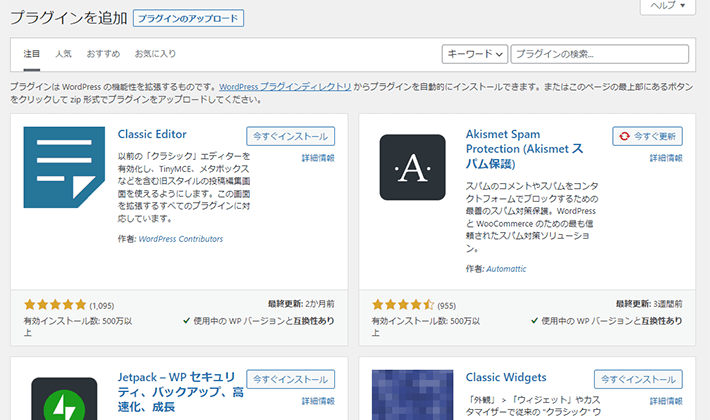This screenshot has height=420, width=710.
Task: Click the Classic Widgets title link
Action: tap(506, 377)
